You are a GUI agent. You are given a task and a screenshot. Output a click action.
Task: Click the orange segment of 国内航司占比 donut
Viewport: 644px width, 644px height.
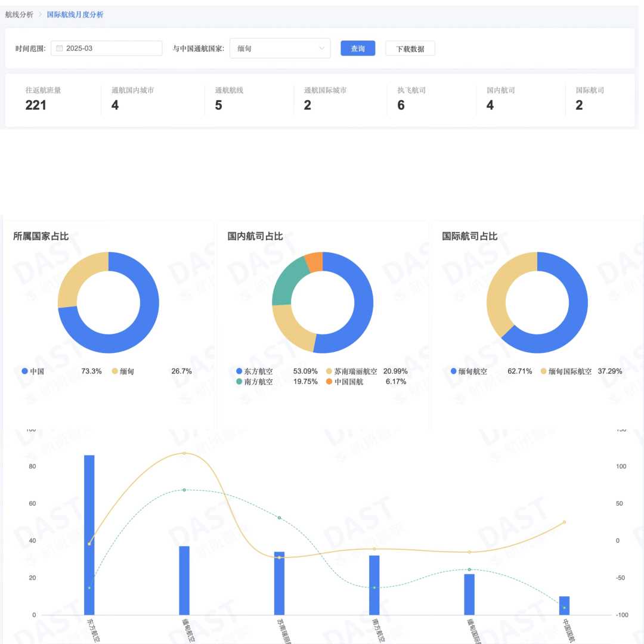pos(314,261)
